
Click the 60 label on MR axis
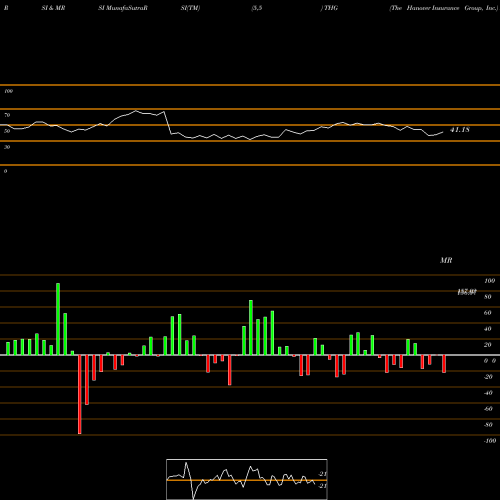tap(488, 313)
